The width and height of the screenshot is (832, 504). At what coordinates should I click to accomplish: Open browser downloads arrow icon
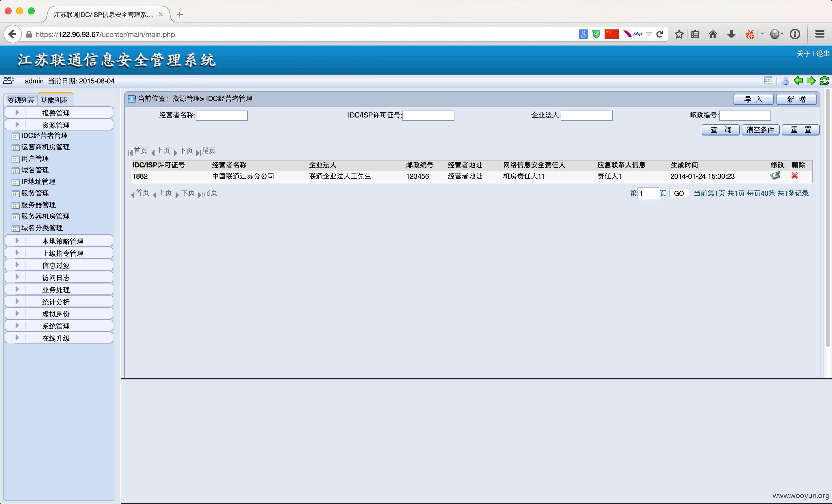731,34
